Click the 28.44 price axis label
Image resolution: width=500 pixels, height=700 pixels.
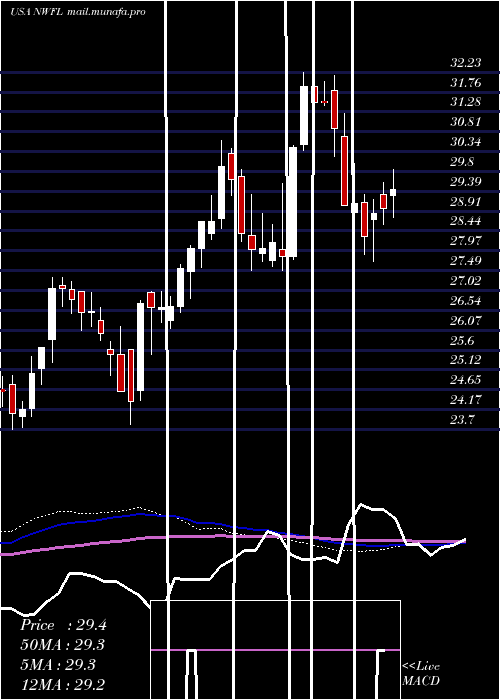click(x=466, y=221)
